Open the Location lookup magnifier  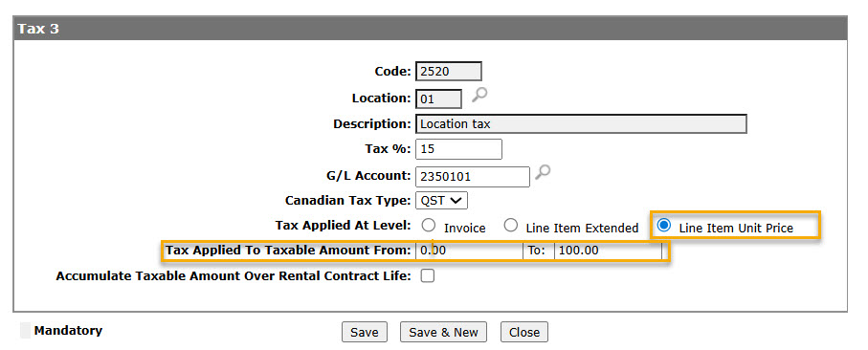(x=479, y=95)
